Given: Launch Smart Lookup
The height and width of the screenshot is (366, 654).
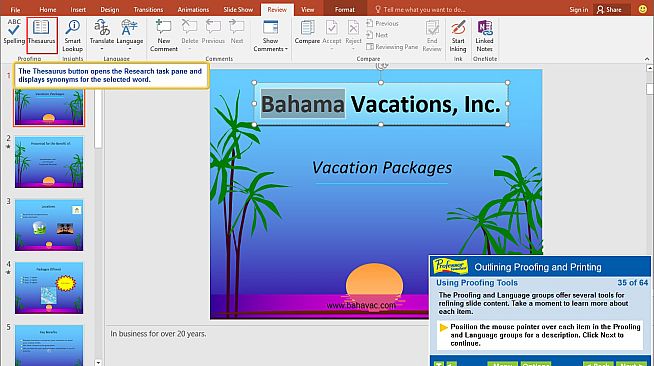Looking at the screenshot, I should click(73, 36).
